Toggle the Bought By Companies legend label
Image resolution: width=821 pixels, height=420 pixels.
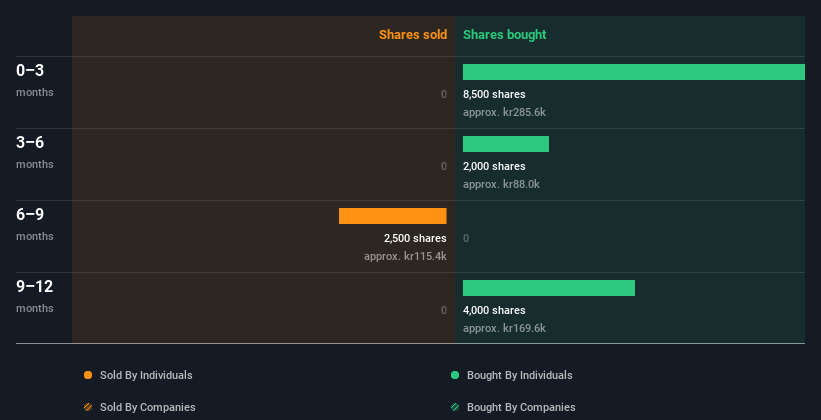point(521,407)
